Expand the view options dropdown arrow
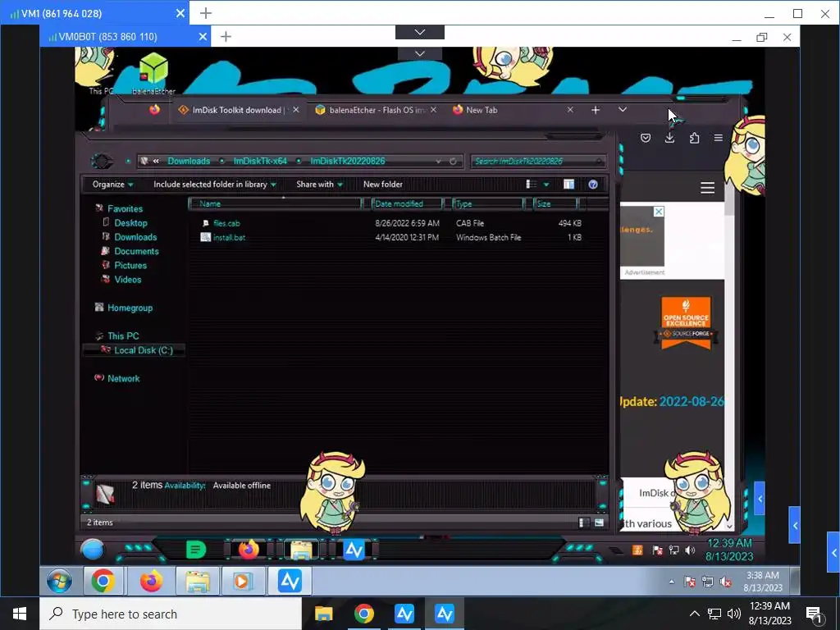This screenshot has width=840, height=630. (x=546, y=185)
